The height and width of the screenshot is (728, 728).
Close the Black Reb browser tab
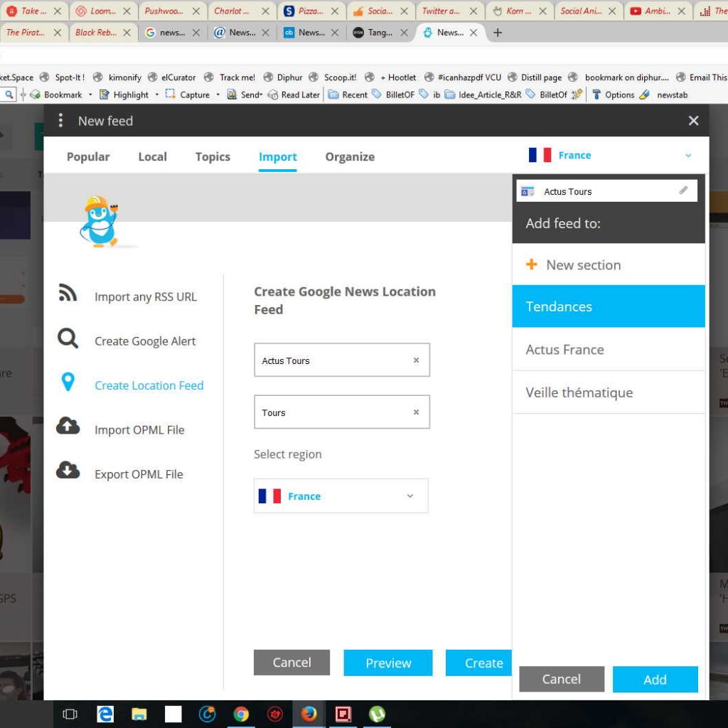(x=127, y=33)
